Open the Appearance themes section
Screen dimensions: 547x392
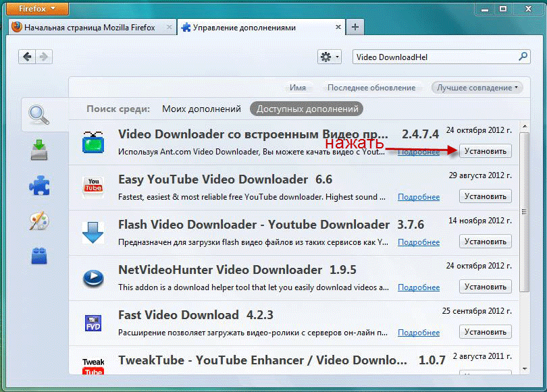[39, 221]
